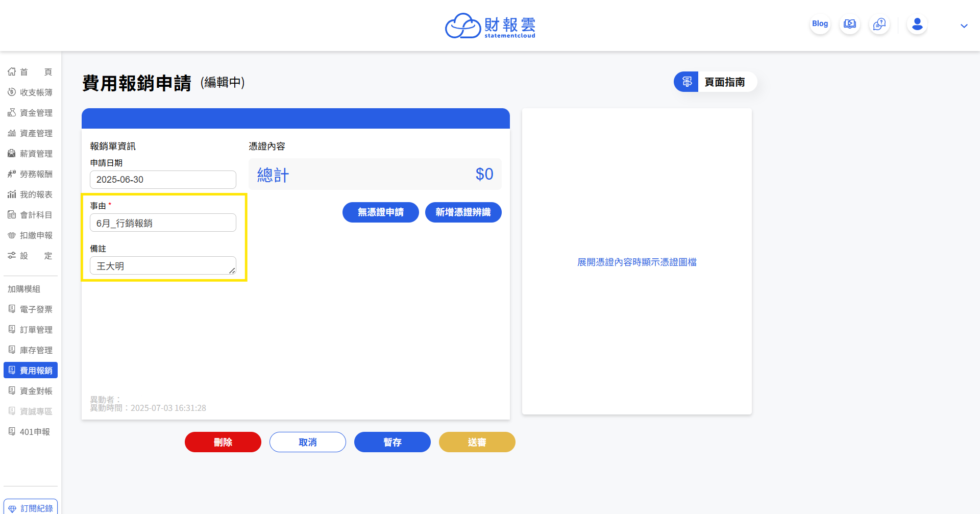This screenshot has height=514, width=980.
Task: Open the 設定 menu item
Action: pyautogui.click(x=31, y=256)
